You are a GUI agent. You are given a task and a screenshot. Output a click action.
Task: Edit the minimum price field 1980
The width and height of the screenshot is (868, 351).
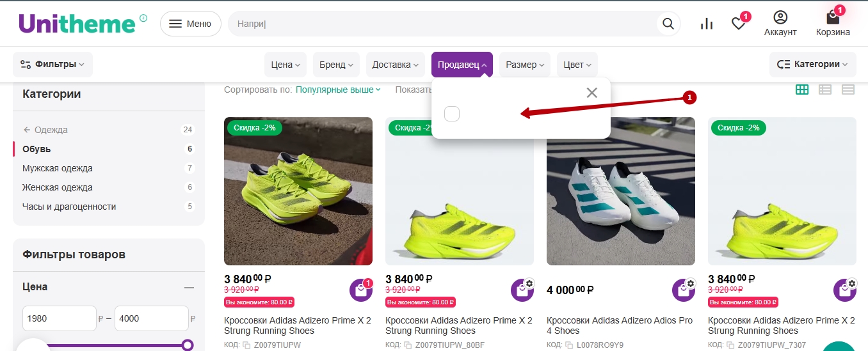pyautogui.click(x=59, y=318)
